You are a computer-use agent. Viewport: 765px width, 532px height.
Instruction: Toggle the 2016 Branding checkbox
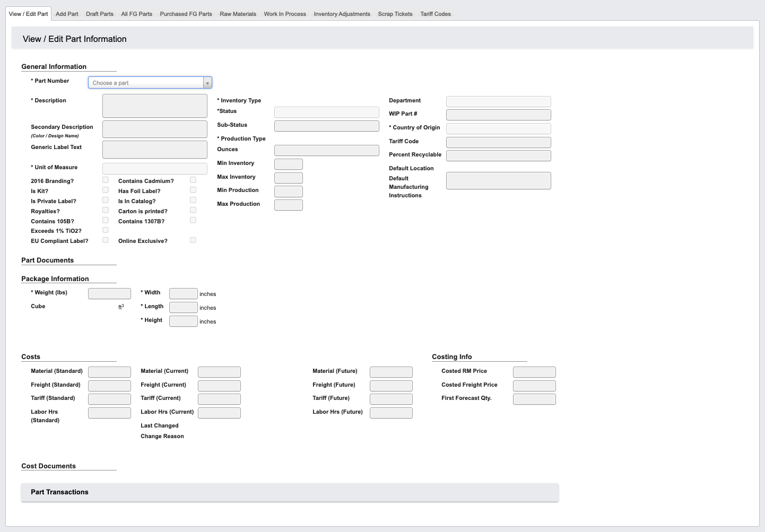coord(106,180)
